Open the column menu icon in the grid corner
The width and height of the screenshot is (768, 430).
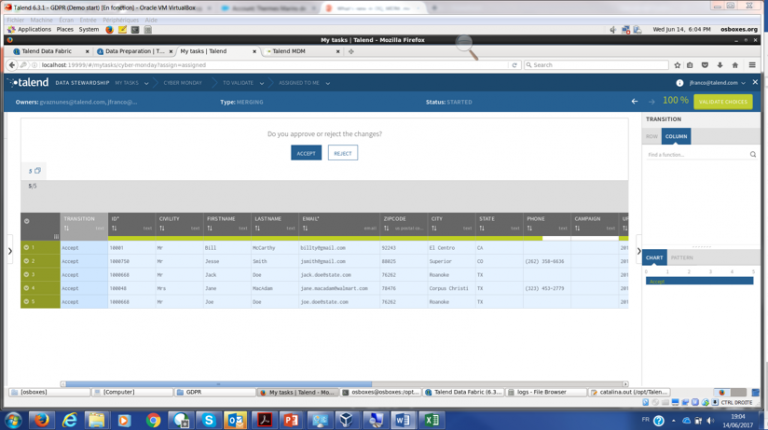point(56,237)
